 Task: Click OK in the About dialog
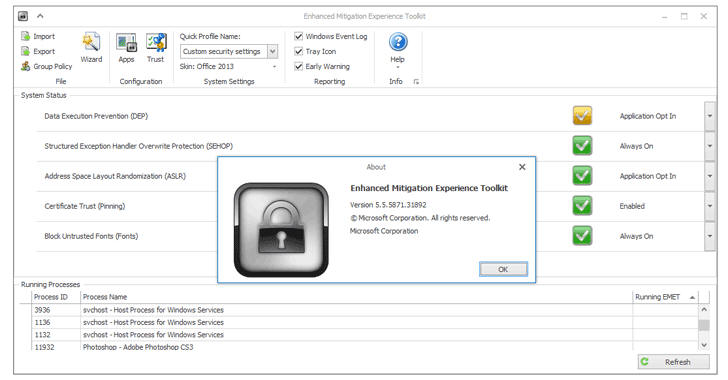point(503,269)
